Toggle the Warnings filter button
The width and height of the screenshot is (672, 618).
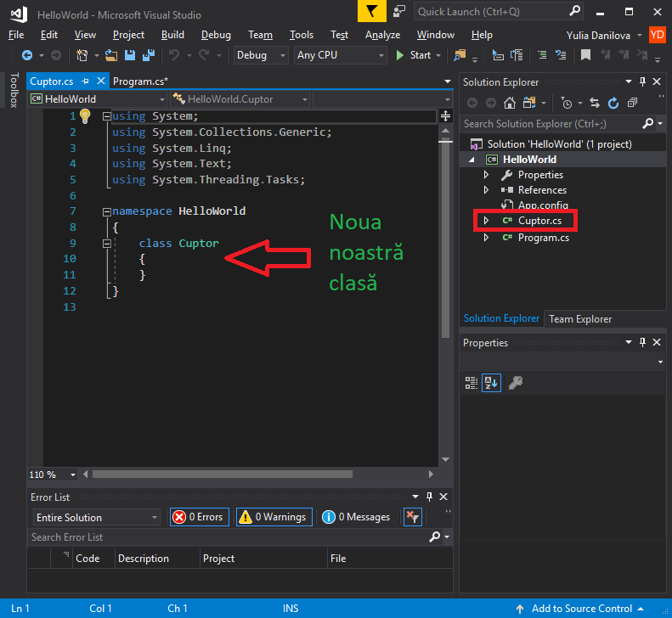coord(272,517)
